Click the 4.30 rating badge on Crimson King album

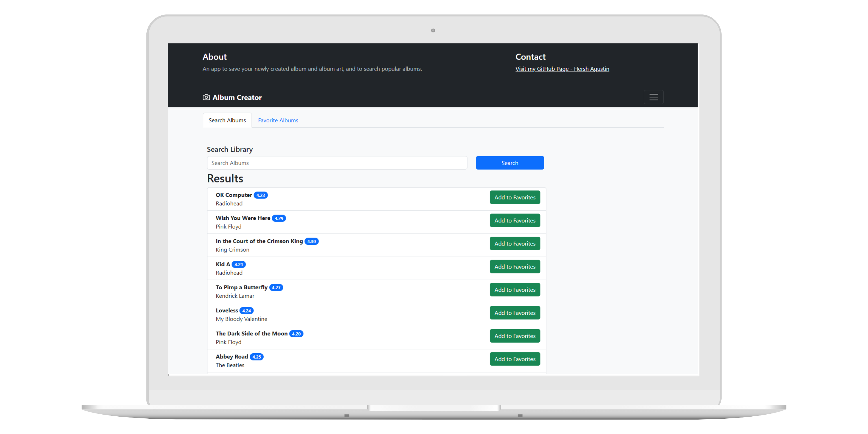click(x=311, y=241)
